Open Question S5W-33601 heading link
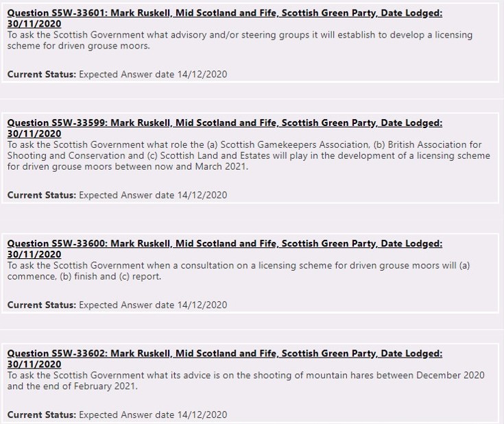The height and width of the screenshot is (424, 504). pos(224,14)
